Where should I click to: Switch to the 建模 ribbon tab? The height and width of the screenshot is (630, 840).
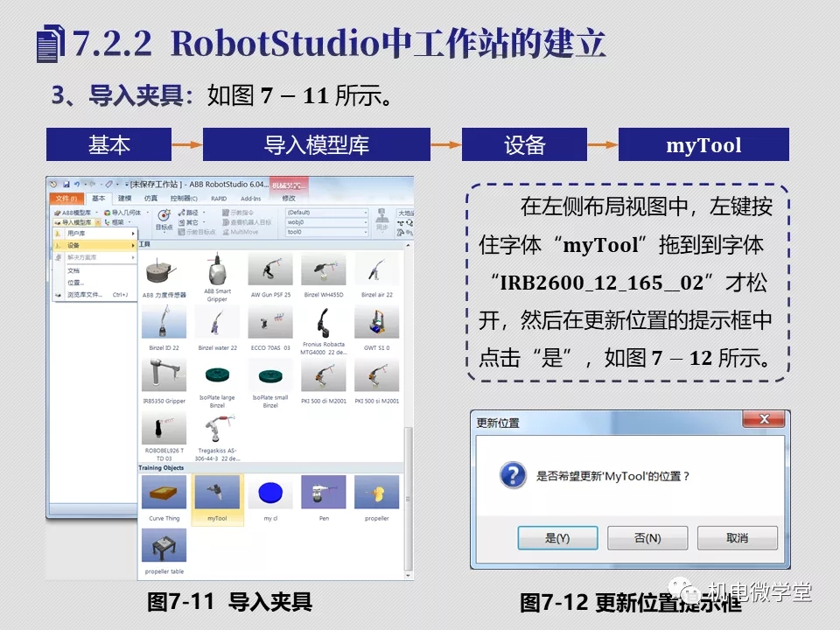125,199
